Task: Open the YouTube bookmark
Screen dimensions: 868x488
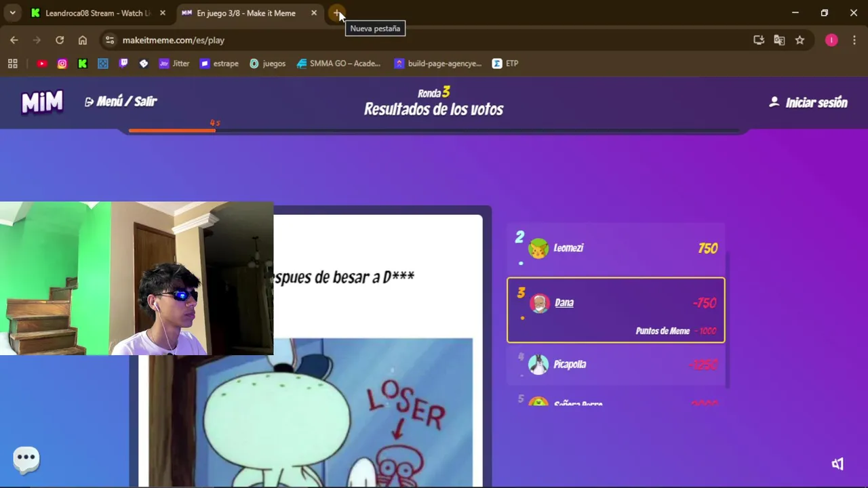Action: 42,64
